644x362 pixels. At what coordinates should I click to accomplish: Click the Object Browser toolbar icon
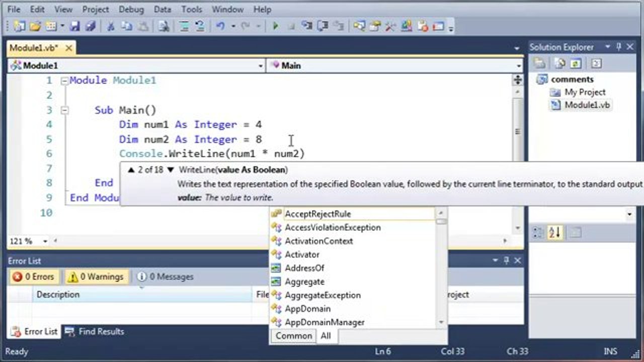tap(407, 27)
